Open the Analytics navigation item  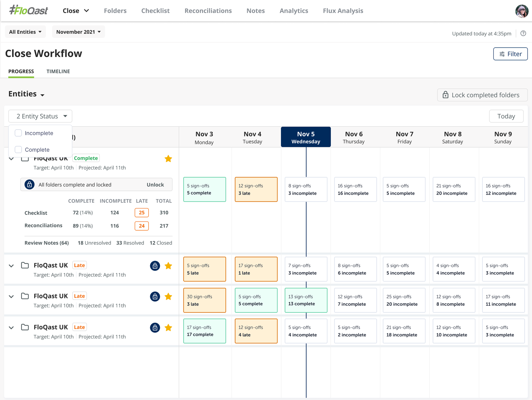294,11
